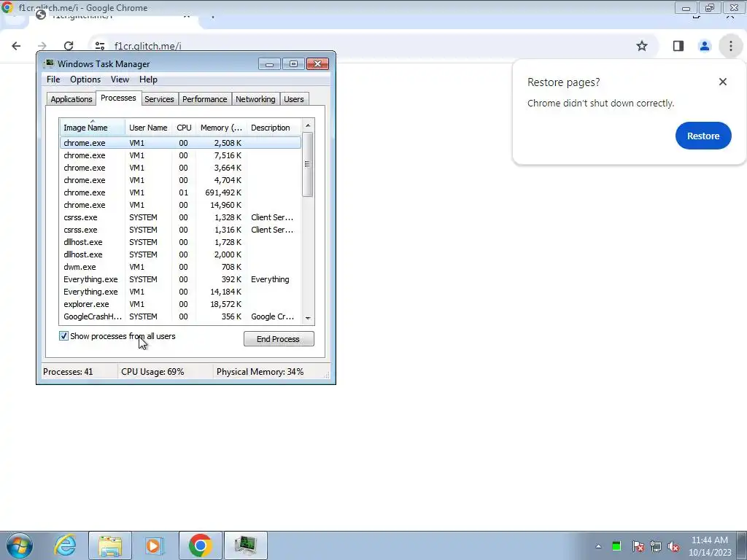The image size is (747, 560).
Task: Select the GoogleCrashH... process row
Action: pos(180,316)
